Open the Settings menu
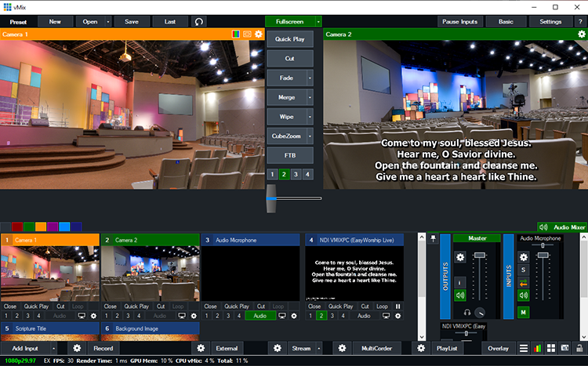Viewport: 588px width, 366px height. pos(550,21)
